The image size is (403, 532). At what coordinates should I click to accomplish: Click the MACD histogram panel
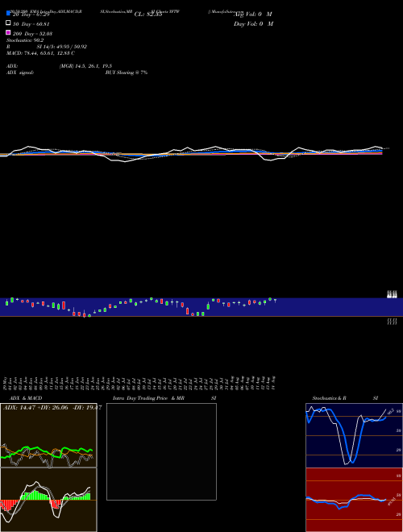(x=48, y=500)
